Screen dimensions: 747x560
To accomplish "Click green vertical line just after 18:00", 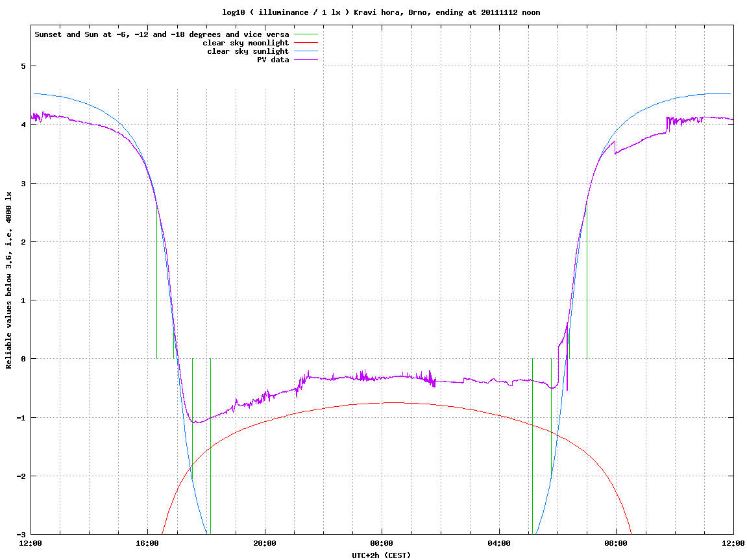I will click(210, 446).
